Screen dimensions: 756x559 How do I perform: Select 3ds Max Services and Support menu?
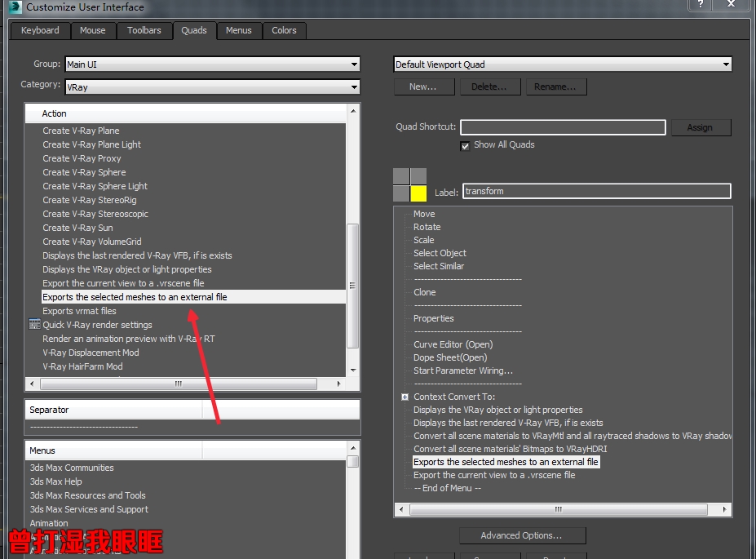tap(89, 509)
